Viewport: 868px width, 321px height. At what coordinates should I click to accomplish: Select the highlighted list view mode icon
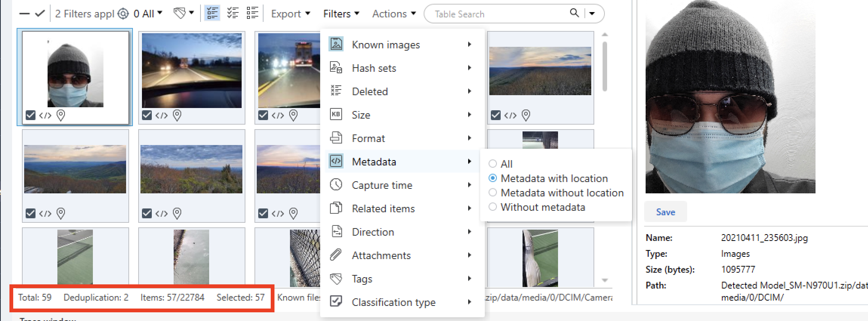pos(212,14)
